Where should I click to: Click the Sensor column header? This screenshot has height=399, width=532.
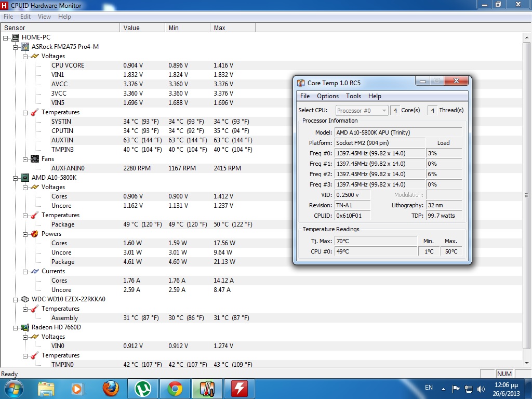click(60, 28)
